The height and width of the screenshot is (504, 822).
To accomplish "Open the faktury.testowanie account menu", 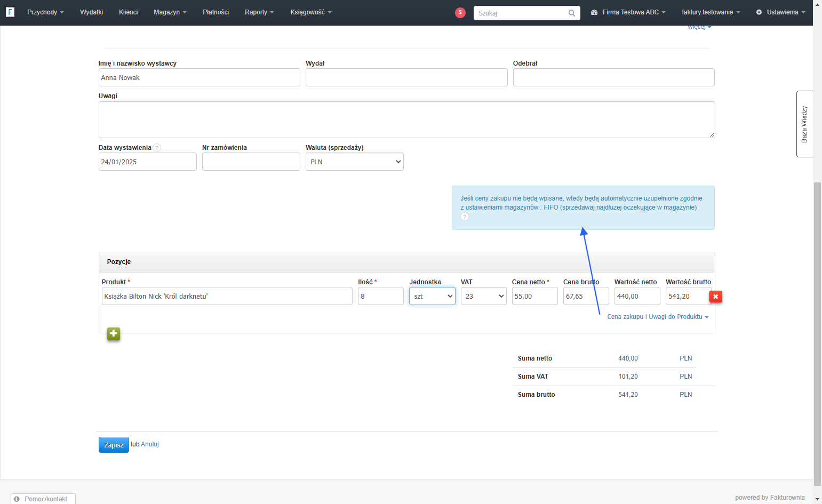I will pyautogui.click(x=711, y=12).
